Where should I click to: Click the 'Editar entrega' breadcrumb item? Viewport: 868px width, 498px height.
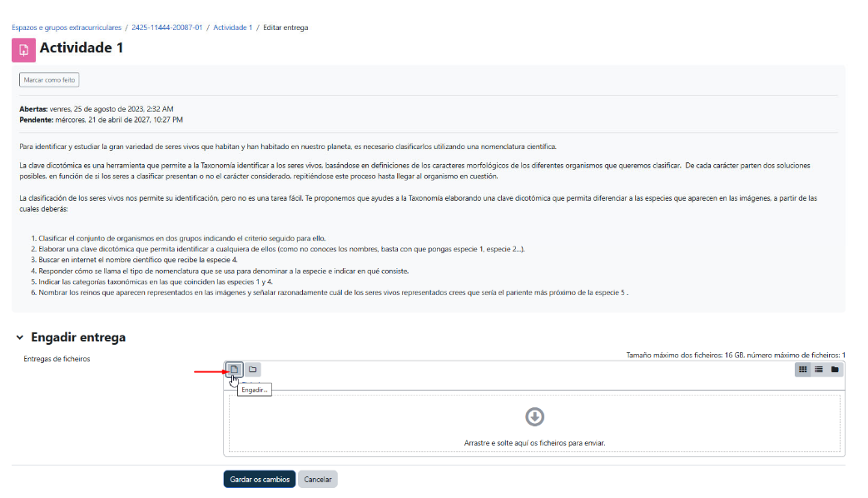tap(285, 27)
